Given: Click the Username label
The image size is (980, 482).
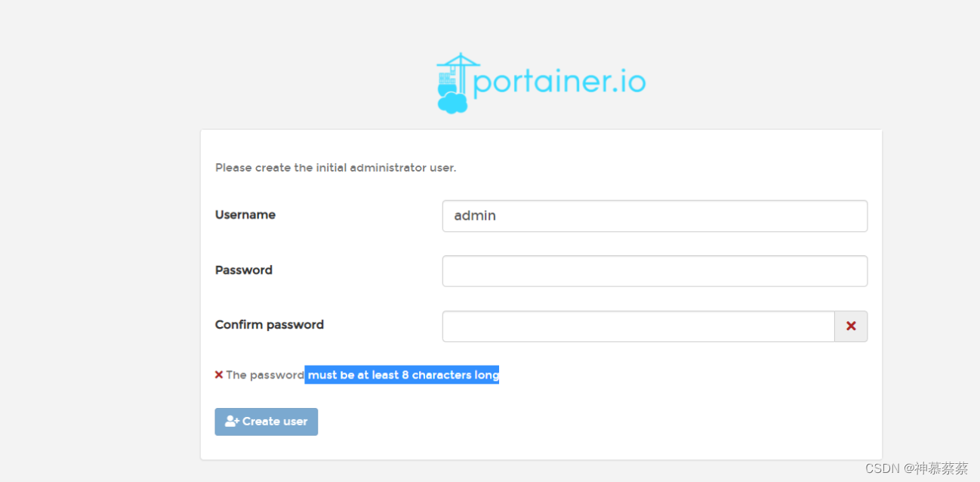Looking at the screenshot, I should tap(245, 215).
